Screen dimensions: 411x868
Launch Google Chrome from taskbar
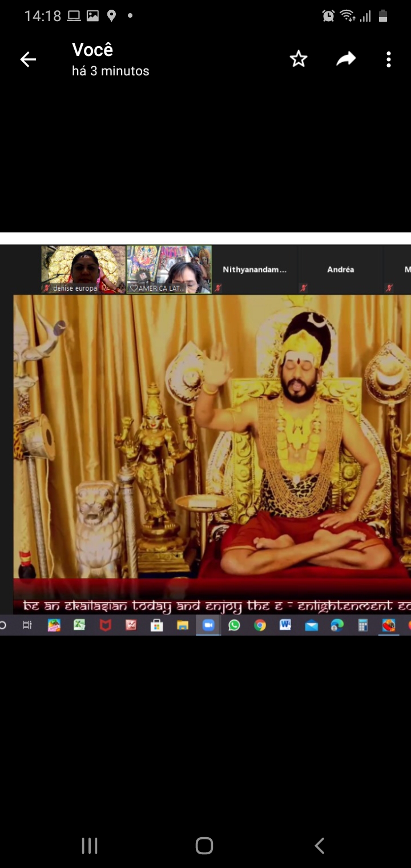260,625
